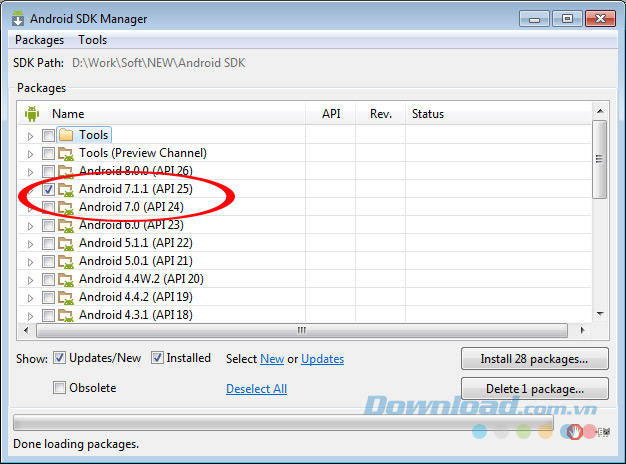The height and width of the screenshot is (464, 626).
Task: Toggle the Updates/New show checkbox
Action: [59, 358]
